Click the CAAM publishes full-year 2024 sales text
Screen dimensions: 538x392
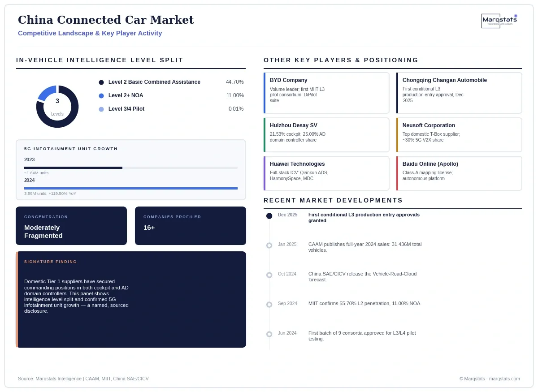tap(365, 247)
